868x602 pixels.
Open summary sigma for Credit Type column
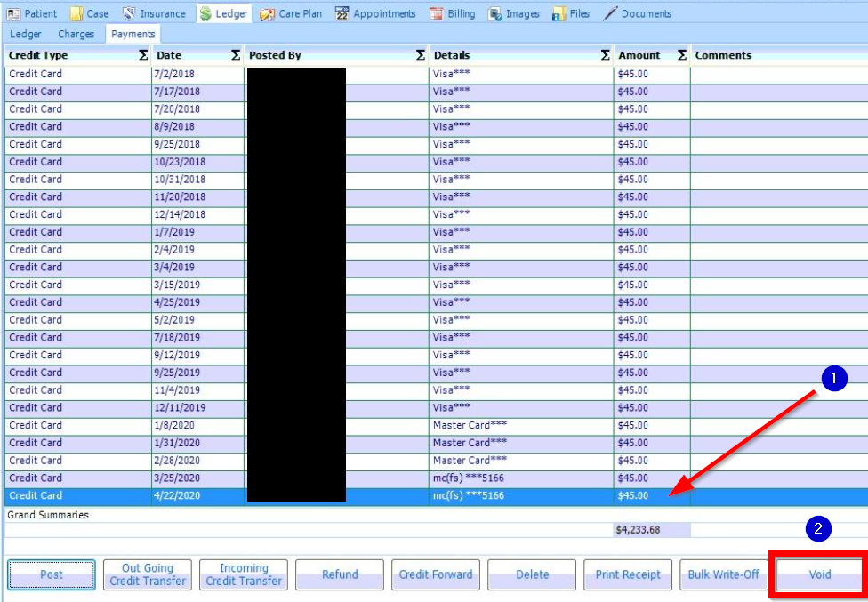143,55
